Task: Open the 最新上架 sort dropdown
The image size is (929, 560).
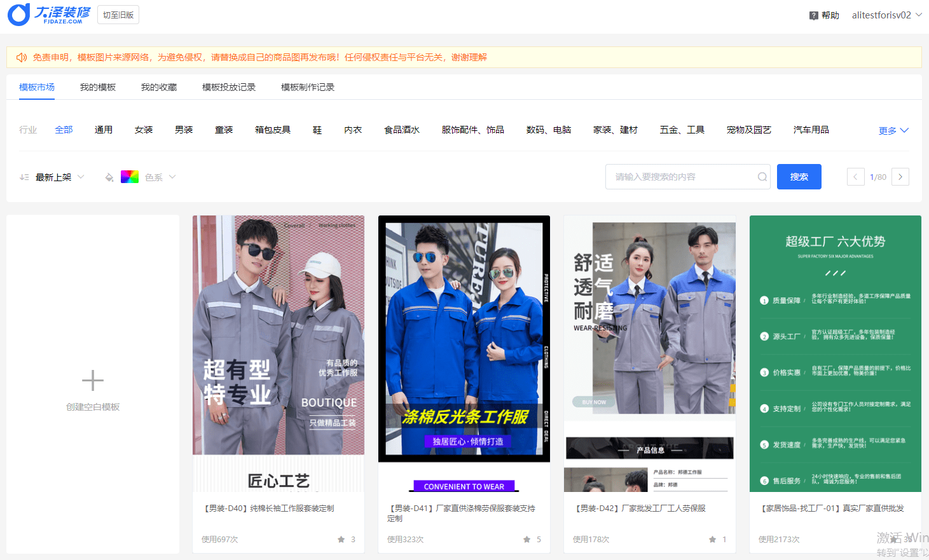Action: point(60,177)
